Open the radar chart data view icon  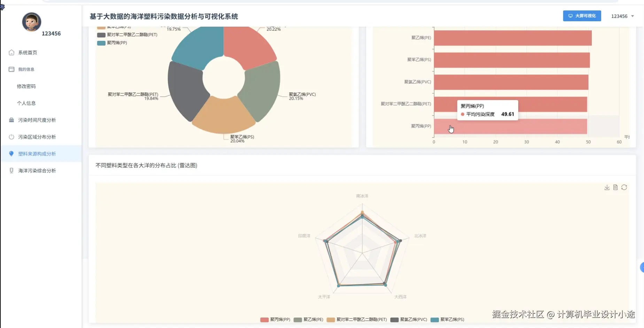tap(615, 187)
